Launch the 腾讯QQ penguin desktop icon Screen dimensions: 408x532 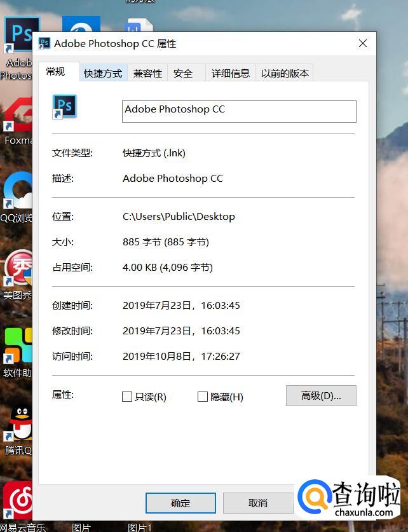(18, 423)
